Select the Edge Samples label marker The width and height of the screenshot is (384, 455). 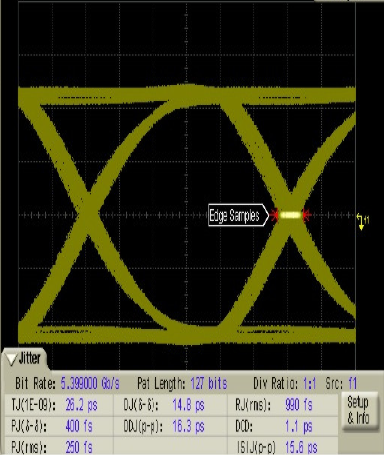tap(238, 216)
